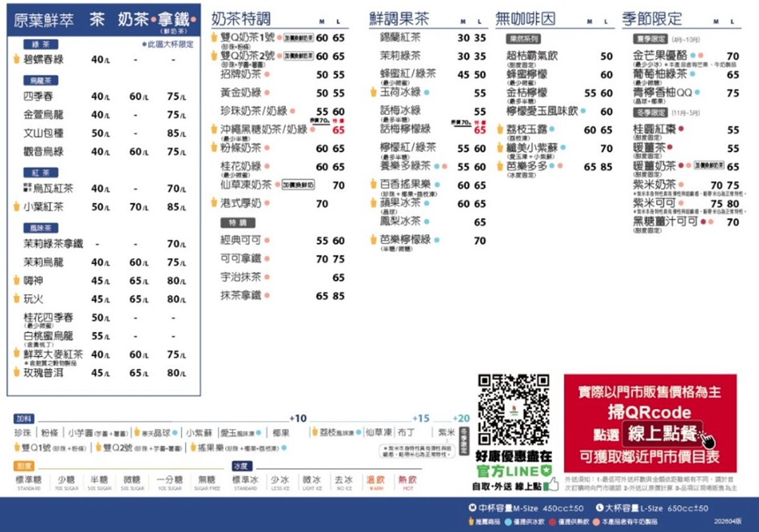Click the 宇治抹茶 menu item
Image resolution: width=759 pixels, height=532 pixels.
(x=241, y=277)
